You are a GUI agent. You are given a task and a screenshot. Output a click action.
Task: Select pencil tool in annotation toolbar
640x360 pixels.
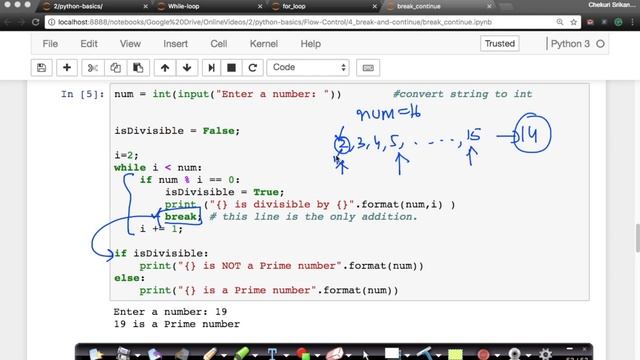[x=210, y=353]
